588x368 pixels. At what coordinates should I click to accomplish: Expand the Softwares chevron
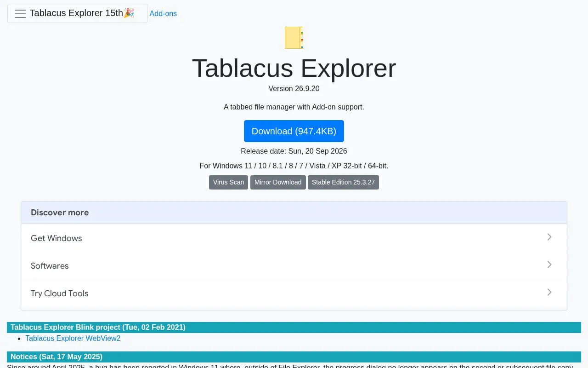click(x=549, y=264)
